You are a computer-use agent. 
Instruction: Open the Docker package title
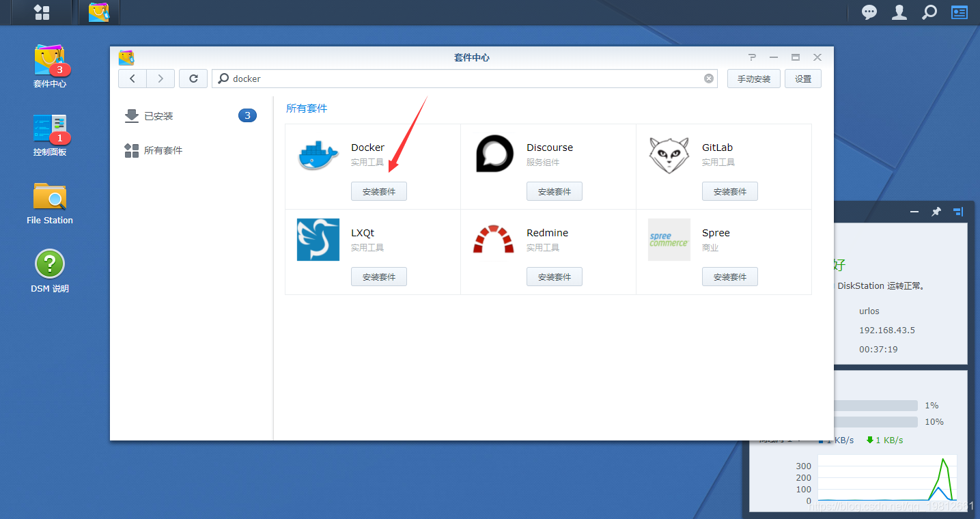pos(367,148)
